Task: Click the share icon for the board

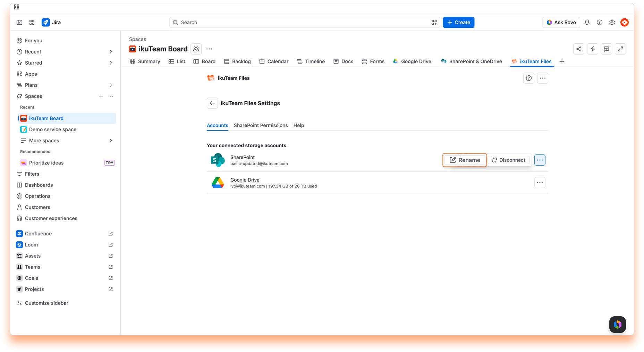Action: 579,49
